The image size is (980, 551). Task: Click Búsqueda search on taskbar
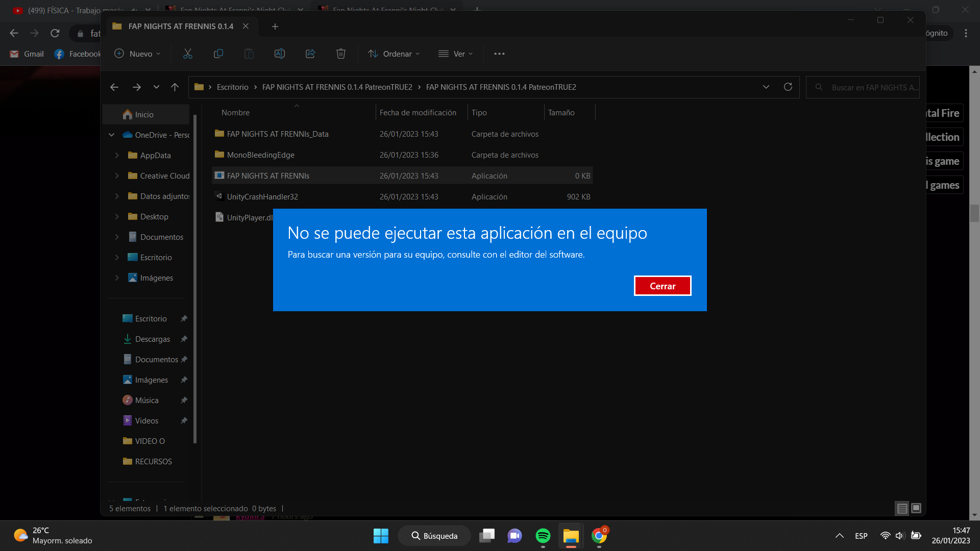[x=434, y=536]
